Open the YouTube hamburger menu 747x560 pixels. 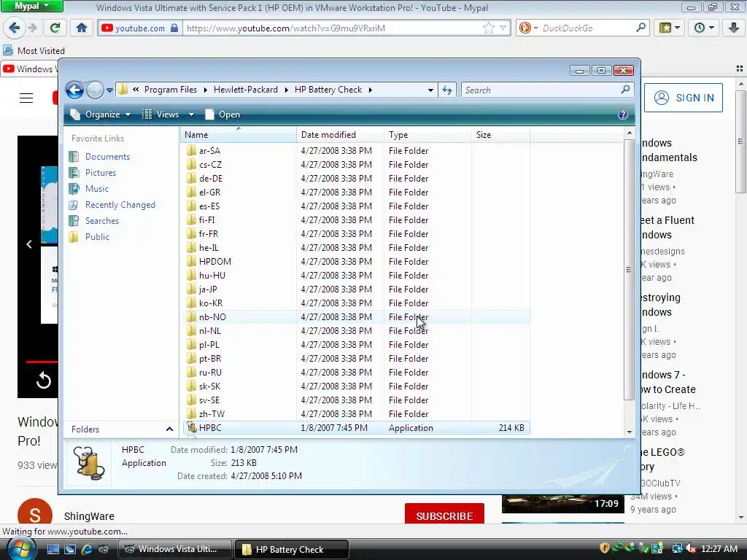point(26,98)
